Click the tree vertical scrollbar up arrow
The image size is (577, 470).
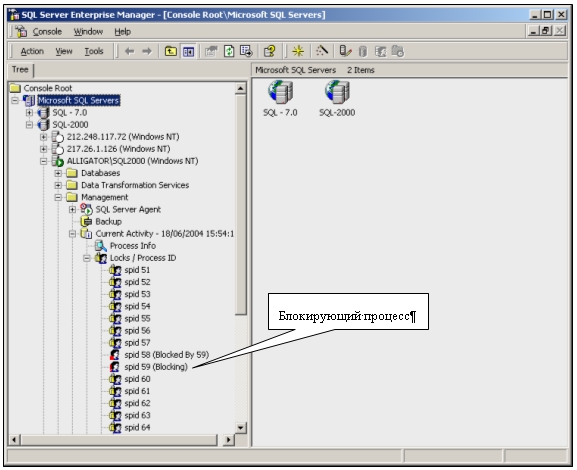241,88
